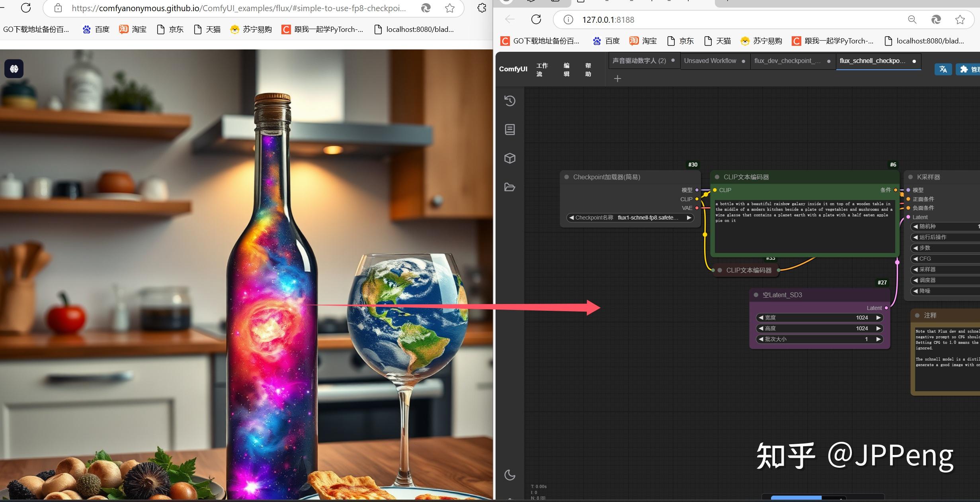Decrease 批次大小 with left arrow
Image resolution: width=980 pixels, height=502 pixels.
[x=761, y=339]
